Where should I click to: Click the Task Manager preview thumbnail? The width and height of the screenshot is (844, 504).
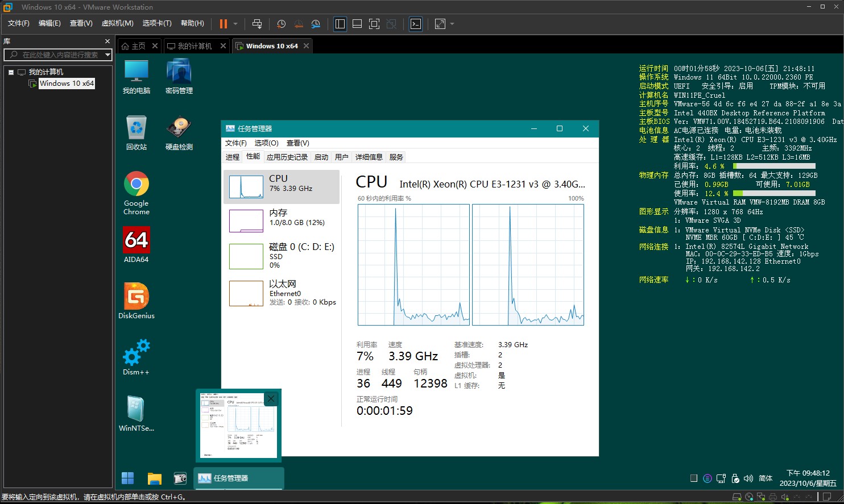point(239,425)
